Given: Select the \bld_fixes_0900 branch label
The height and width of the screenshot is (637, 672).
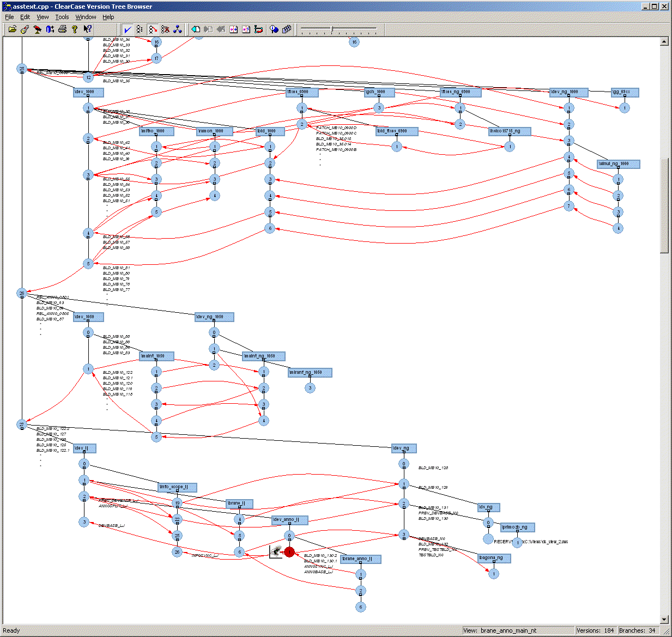Looking at the screenshot, I should click(x=396, y=131).
